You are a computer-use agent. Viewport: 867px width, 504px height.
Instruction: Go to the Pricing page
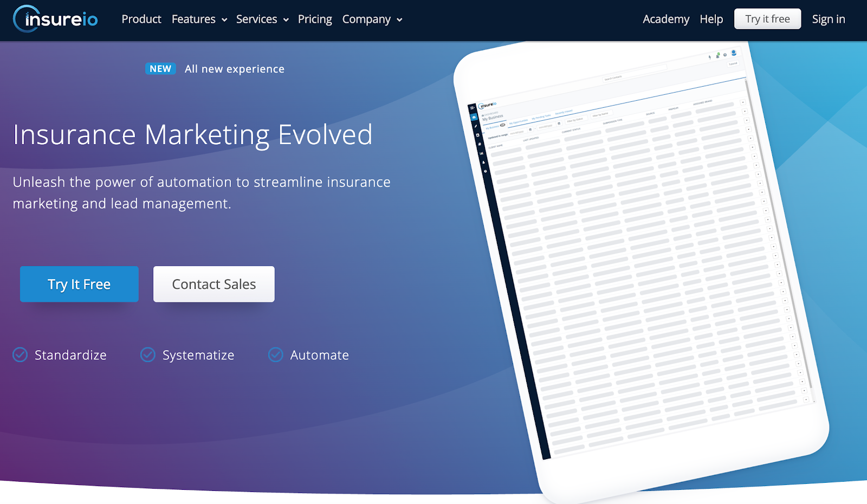pyautogui.click(x=315, y=19)
